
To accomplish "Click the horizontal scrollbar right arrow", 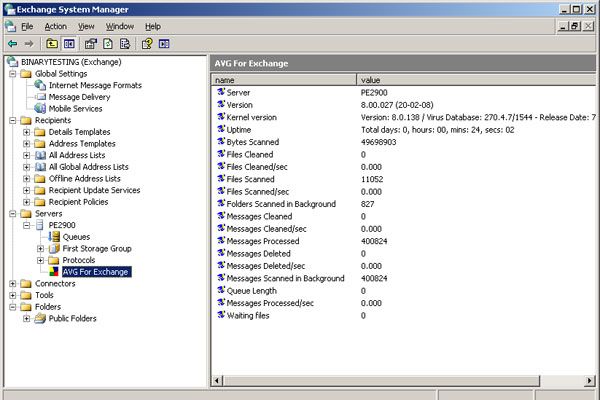I will pos(590,380).
